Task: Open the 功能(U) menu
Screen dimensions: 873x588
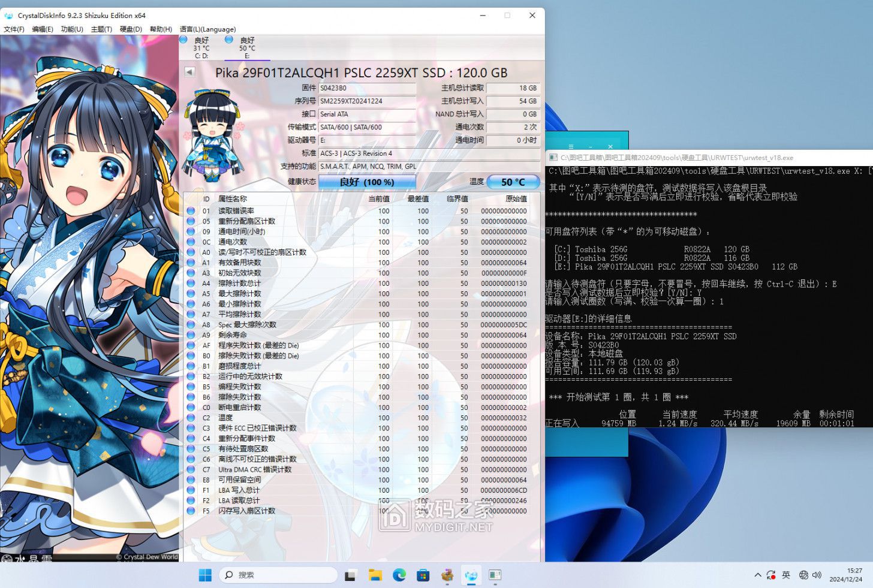Action: pyautogui.click(x=72, y=29)
